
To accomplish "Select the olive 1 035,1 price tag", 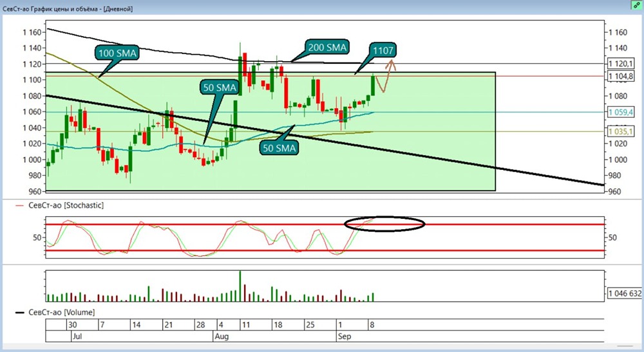I will tap(620, 131).
